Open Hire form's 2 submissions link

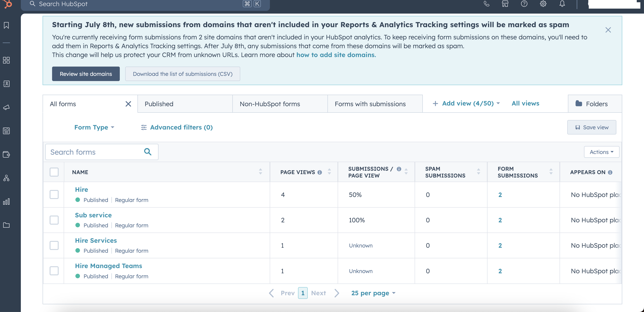(x=500, y=195)
